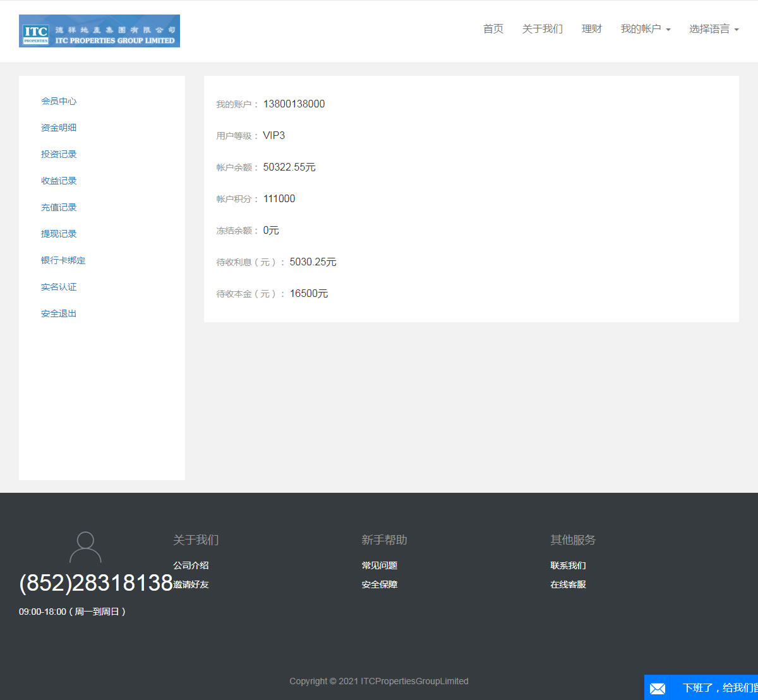The width and height of the screenshot is (758, 700).
Task: Click the 待收利息（元） label
Action: [251, 262]
